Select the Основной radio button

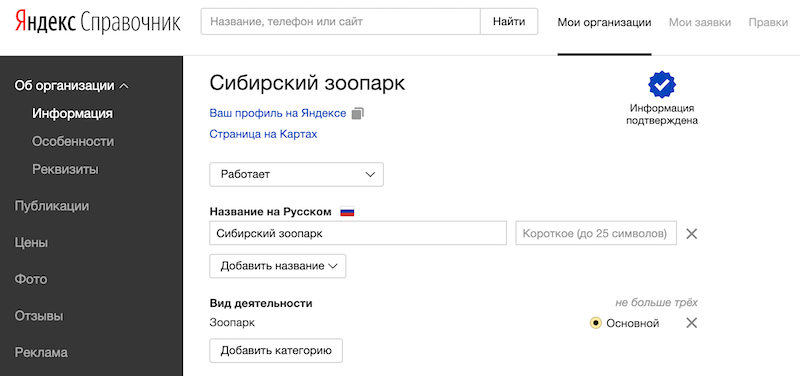pyautogui.click(x=595, y=323)
